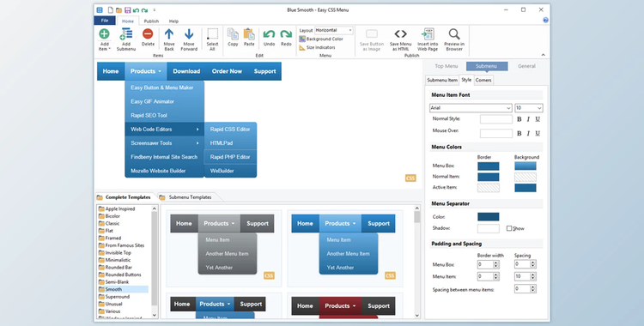Click the Move Back arrow icon
644x326 pixels.
(x=169, y=34)
